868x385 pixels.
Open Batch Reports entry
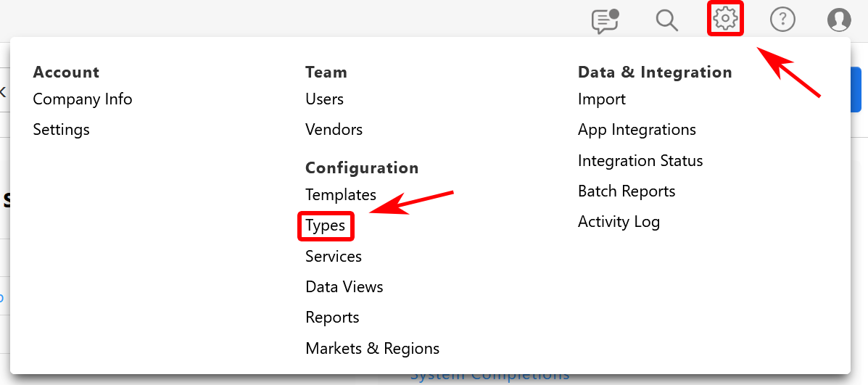tap(627, 191)
